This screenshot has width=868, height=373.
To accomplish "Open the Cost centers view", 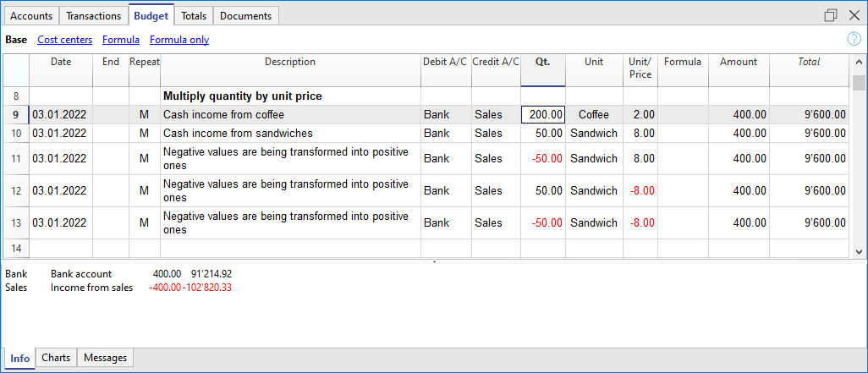I will pyautogui.click(x=65, y=40).
